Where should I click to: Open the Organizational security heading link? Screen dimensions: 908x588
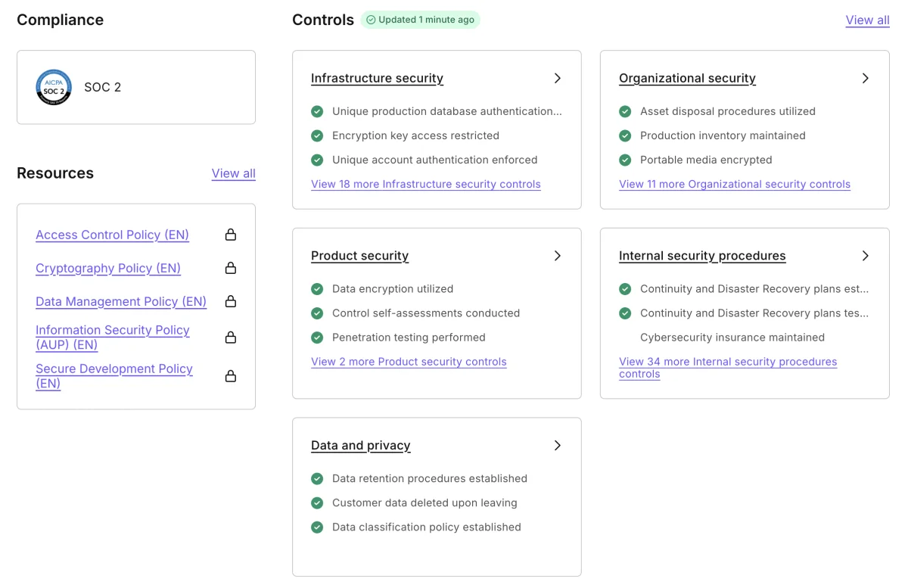[687, 78]
